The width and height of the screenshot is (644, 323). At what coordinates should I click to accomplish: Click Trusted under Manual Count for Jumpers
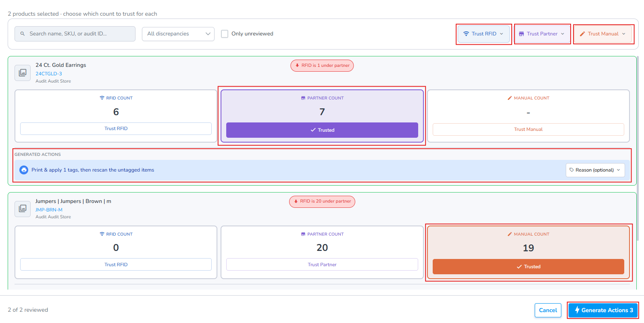pos(528,267)
